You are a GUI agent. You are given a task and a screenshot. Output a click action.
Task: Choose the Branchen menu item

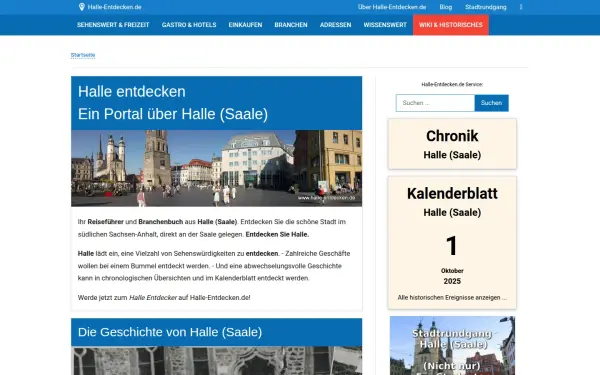pos(291,25)
